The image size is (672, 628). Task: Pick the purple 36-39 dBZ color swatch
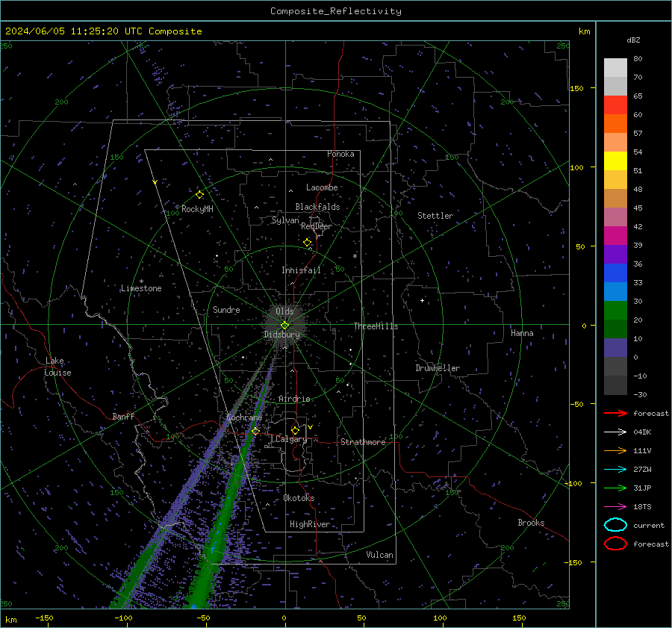615,254
